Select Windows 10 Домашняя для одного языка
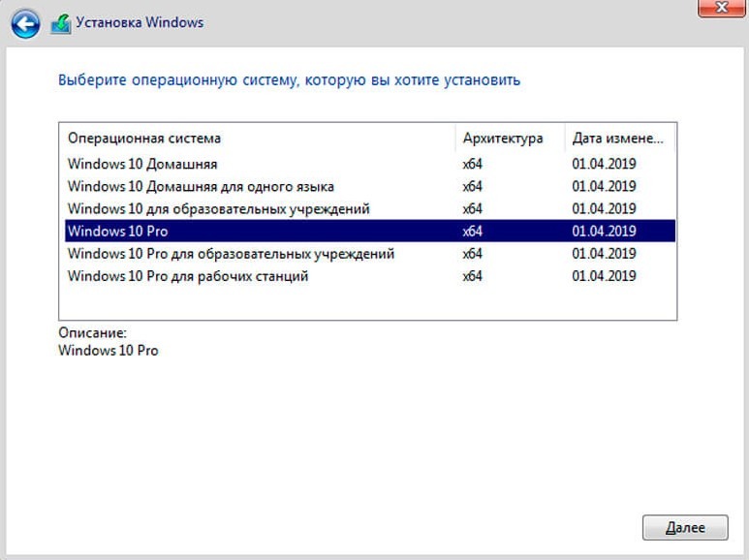Screen dimensions: 749x560 (370, 186)
